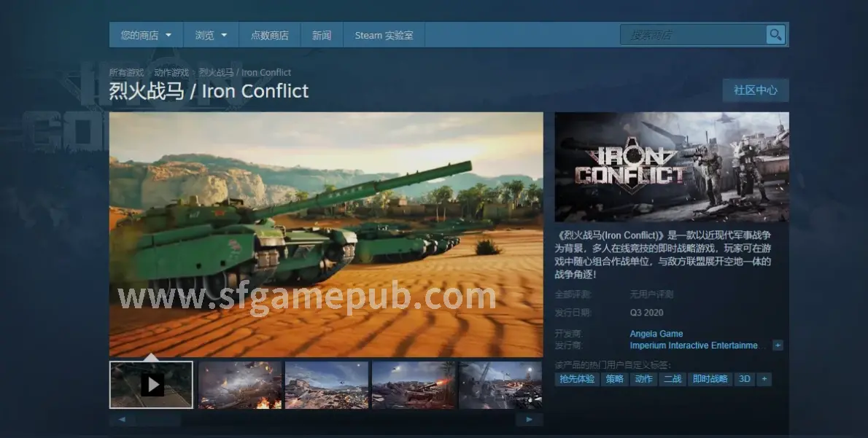This screenshot has height=438, width=868.
Task: Open the Imperium Interactive Entertainment publisher link
Action: click(x=694, y=345)
